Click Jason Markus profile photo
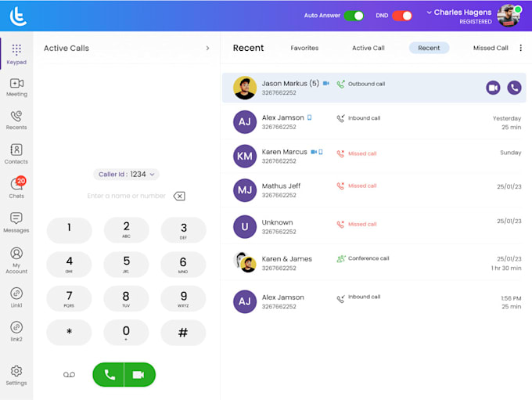The height and width of the screenshot is (400, 532). click(x=245, y=88)
